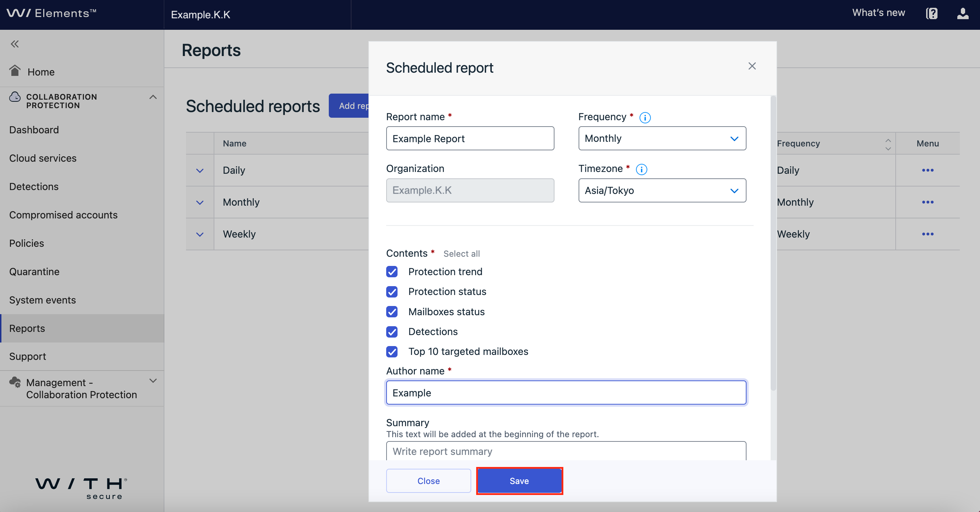Click the Example.K.K organization header
Viewport: 980px width, 512px height.
coord(201,15)
